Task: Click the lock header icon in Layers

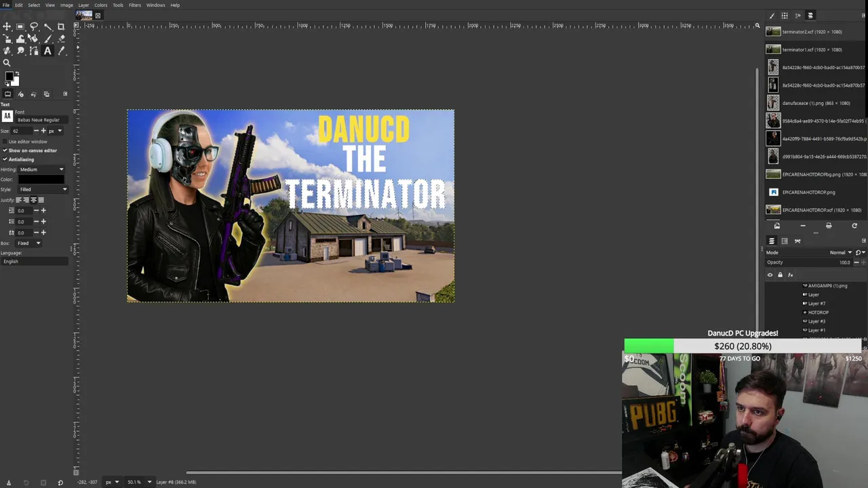Action: 780,275
